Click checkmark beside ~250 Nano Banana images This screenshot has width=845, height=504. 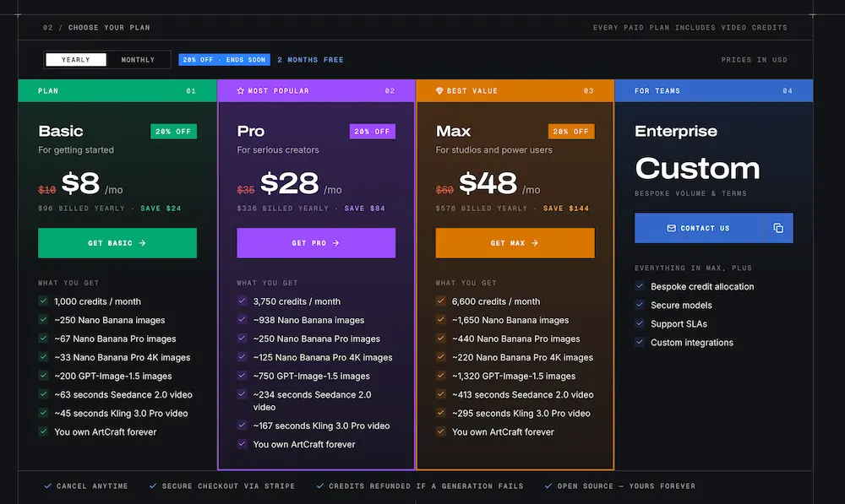point(43,320)
